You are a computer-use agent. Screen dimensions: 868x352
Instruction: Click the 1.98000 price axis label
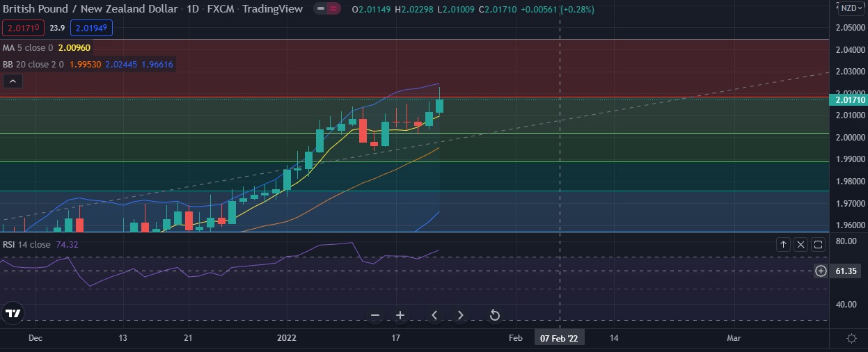[851, 182]
